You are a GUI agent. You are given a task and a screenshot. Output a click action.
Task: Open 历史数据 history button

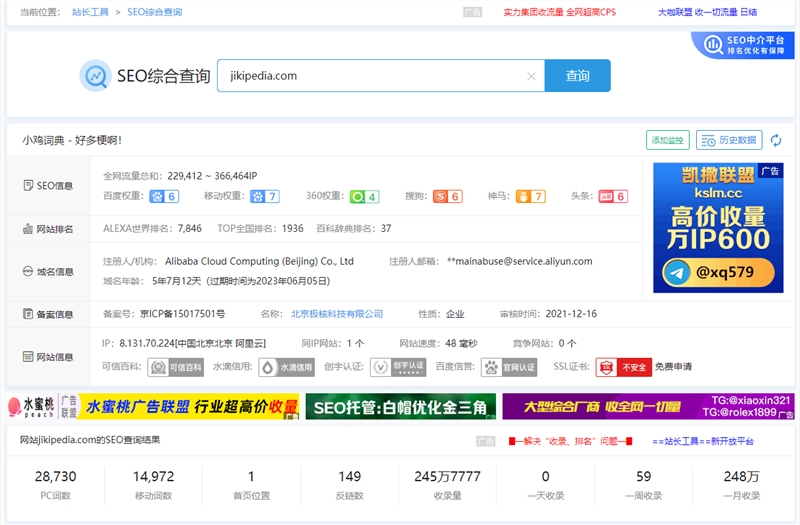coord(729,140)
